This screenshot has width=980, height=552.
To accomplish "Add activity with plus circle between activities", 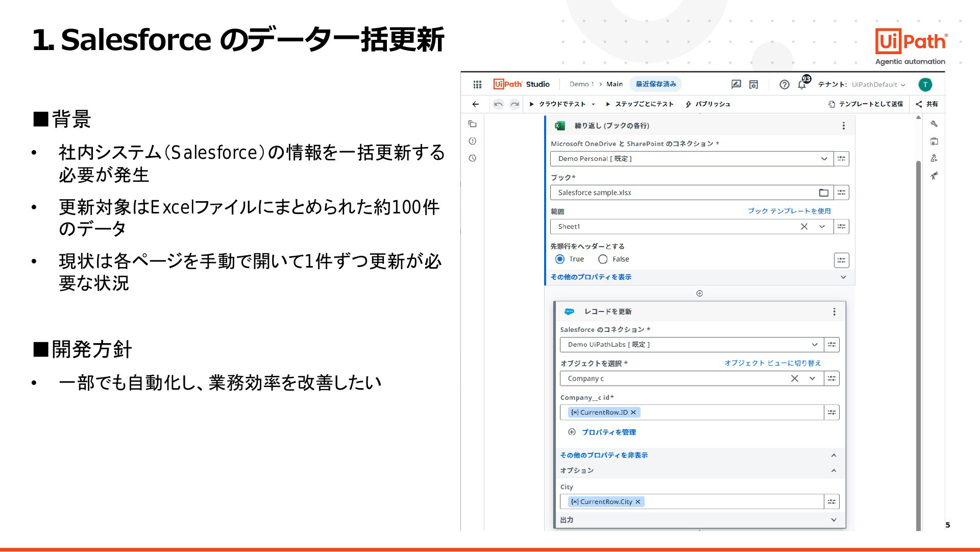I will coord(700,294).
